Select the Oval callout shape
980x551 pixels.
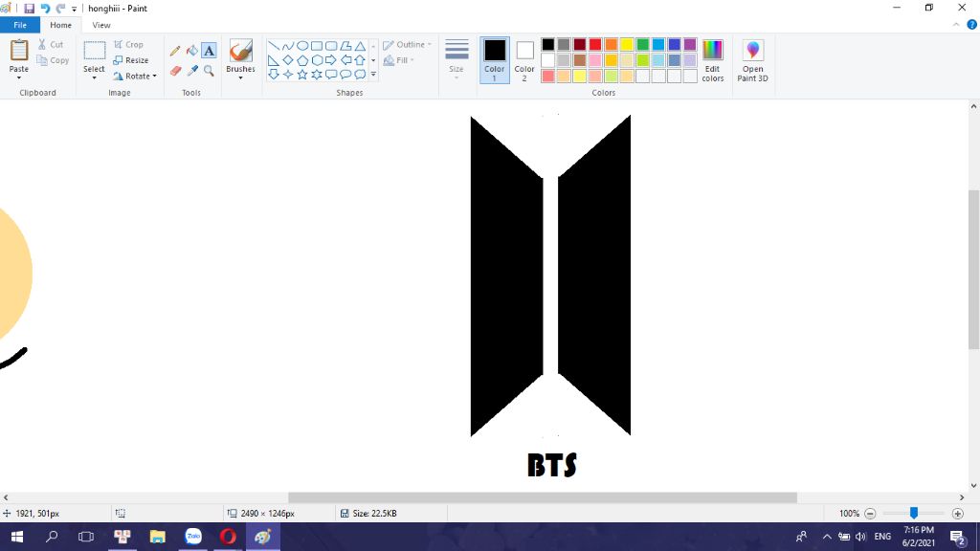[x=345, y=75]
